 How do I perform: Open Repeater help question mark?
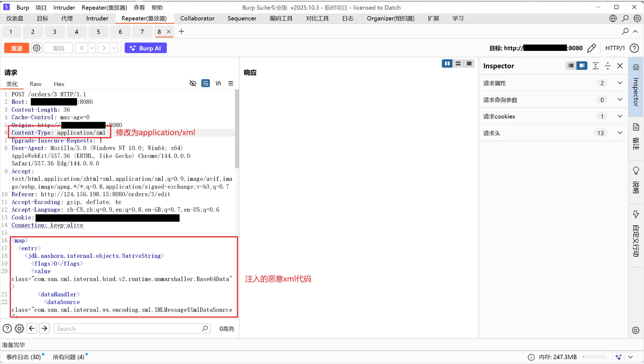point(634,48)
